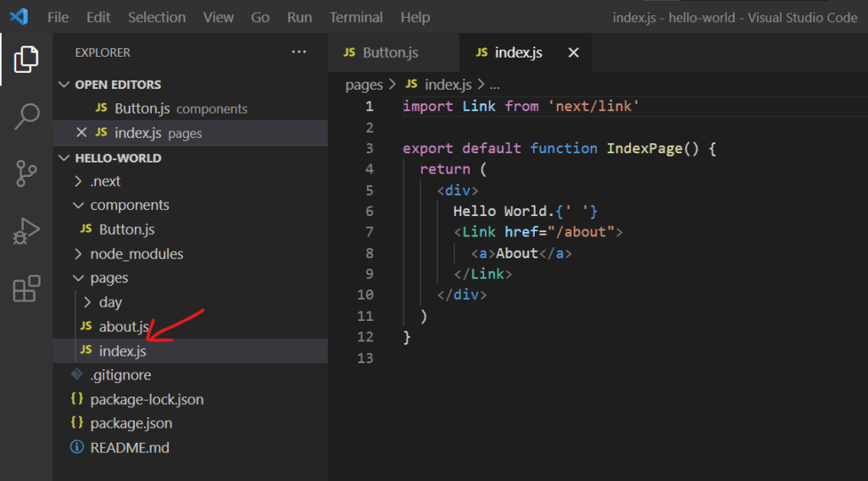Click the .gitignore file icon

(77, 374)
